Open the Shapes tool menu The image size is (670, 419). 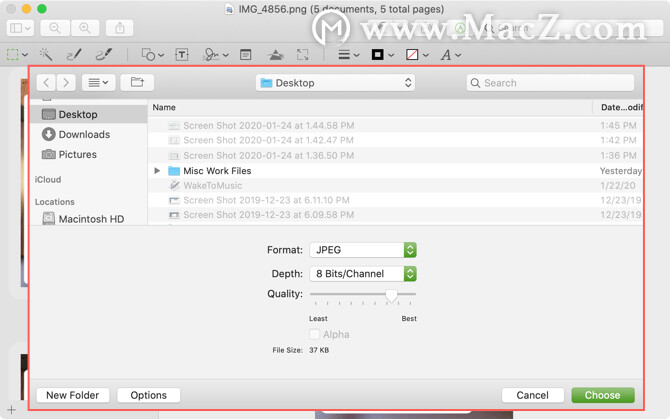click(153, 55)
